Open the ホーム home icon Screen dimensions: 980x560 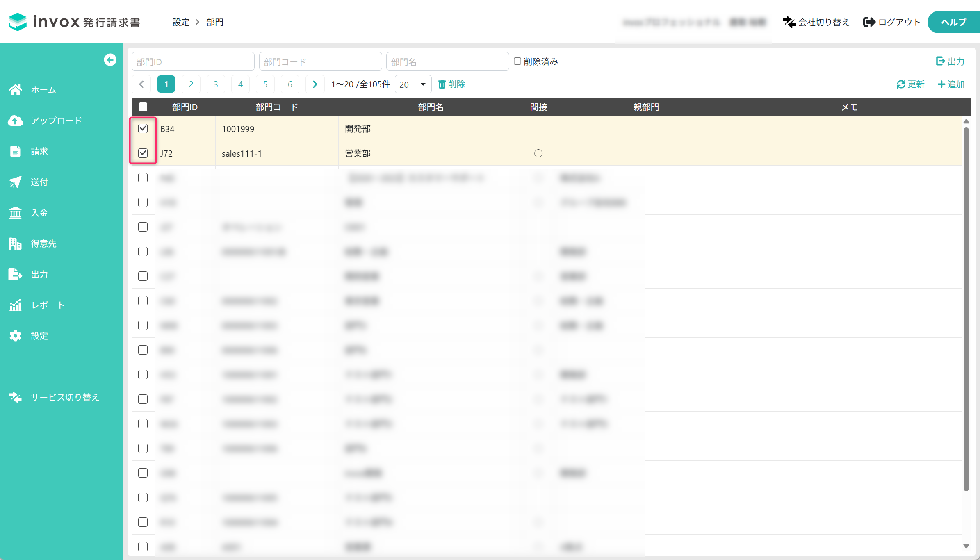(15, 90)
